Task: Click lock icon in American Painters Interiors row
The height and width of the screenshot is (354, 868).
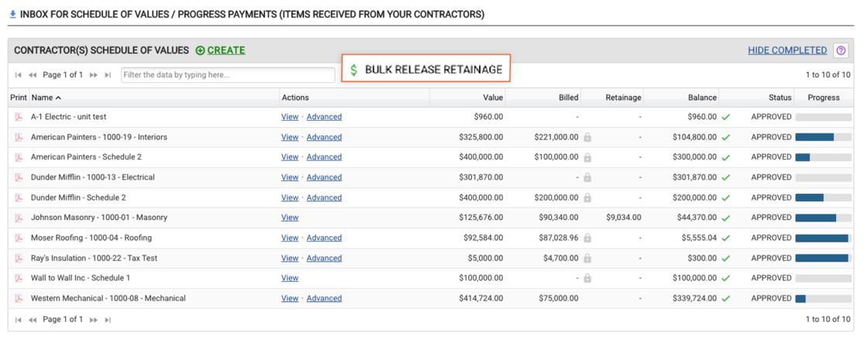Action: coord(587,137)
